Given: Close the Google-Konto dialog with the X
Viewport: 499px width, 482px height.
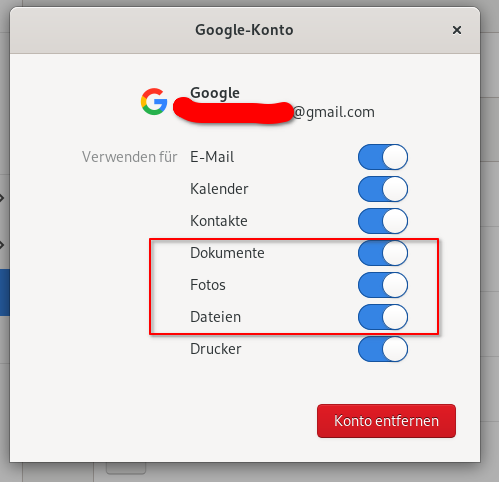Looking at the screenshot, I should tap(457, 30).
